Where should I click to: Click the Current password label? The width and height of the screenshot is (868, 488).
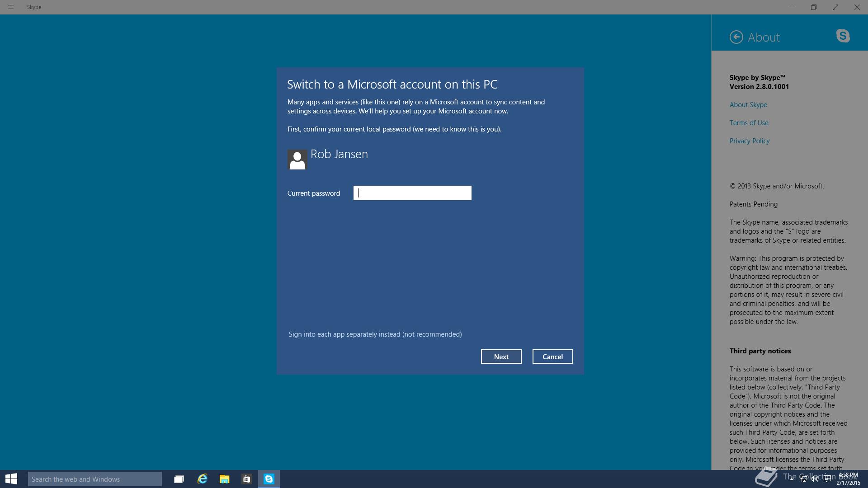pos(314,193)
